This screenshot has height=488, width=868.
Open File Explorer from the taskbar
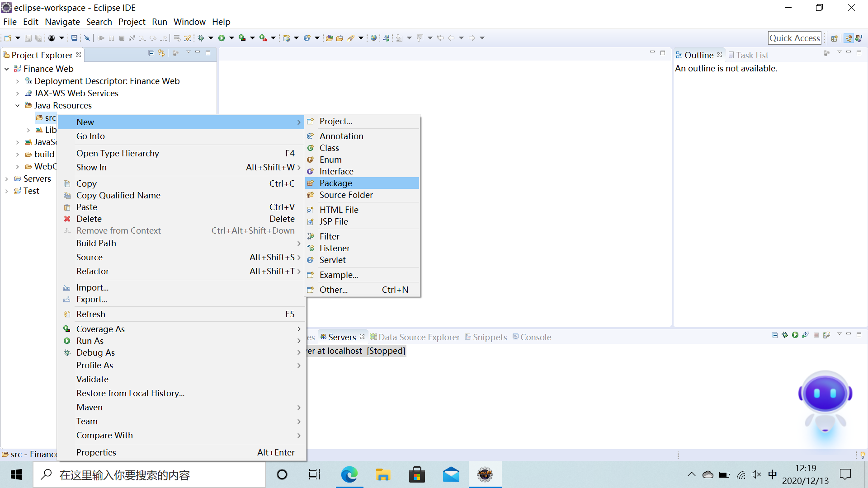(383, 475)
